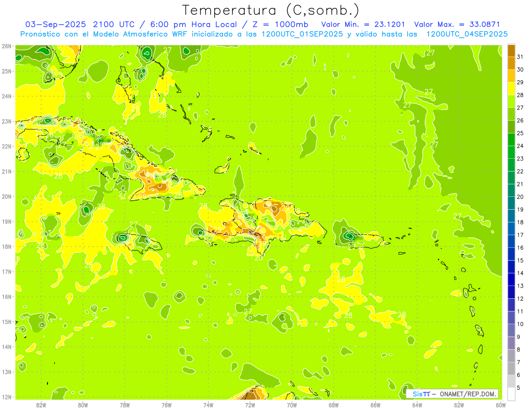Click the latitude label "26N"
Viewport: 532px width, 411px height.
tap(7, 46)
